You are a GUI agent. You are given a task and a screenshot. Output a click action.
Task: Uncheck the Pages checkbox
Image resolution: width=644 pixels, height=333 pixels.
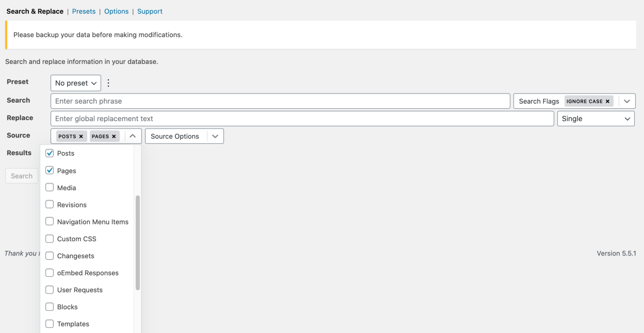point(50,171)
